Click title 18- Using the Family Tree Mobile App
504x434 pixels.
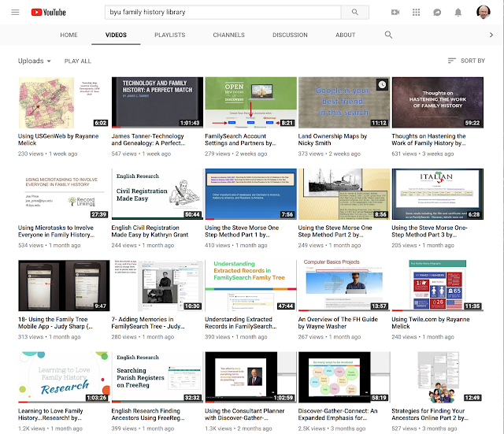pos(55,323)
